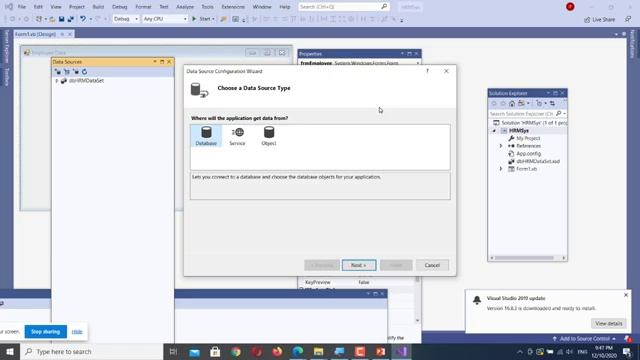This screenshot has height=360, width=640.
Task: Click the Windows Start button
Action: coord(9,351)
